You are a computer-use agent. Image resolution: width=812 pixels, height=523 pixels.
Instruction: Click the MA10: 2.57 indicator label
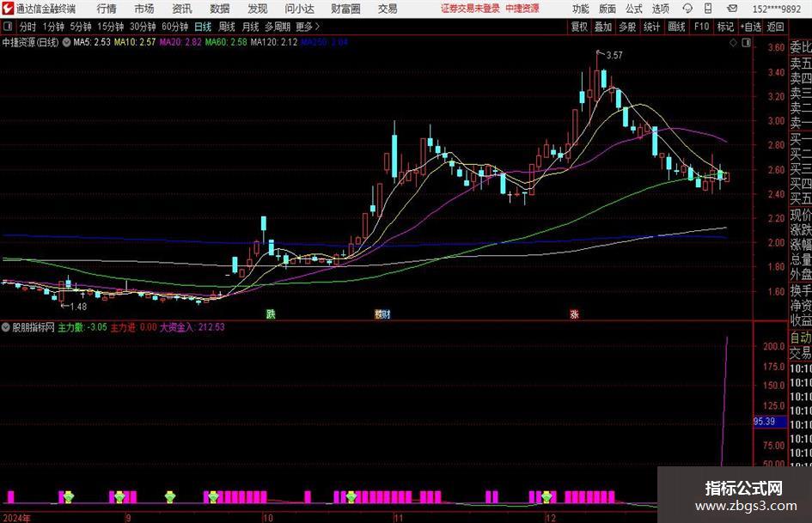135,42
